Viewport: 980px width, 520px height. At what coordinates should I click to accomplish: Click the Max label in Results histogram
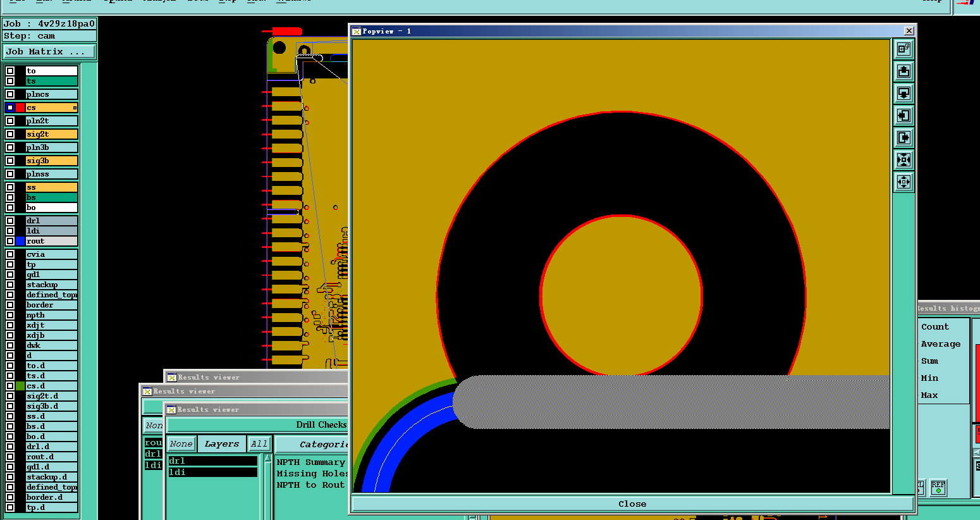929,395
